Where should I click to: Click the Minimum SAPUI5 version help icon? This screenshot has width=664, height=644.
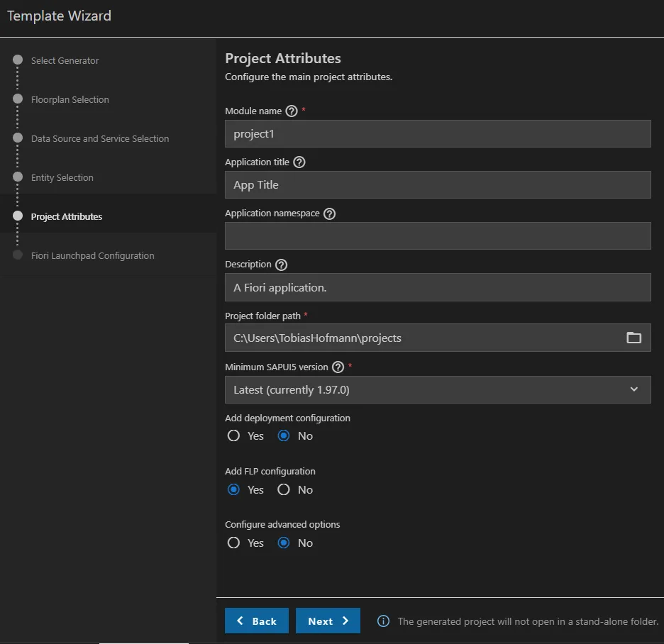pos(338,367)
